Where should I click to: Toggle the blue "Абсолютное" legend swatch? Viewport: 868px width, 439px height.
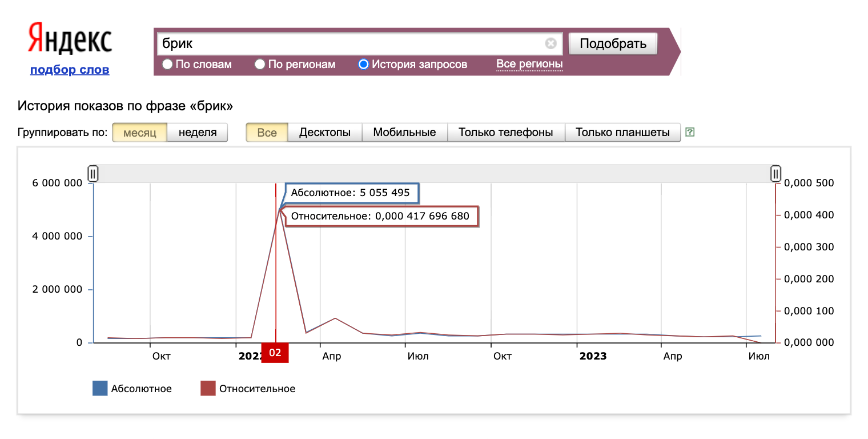coord(100,389)
